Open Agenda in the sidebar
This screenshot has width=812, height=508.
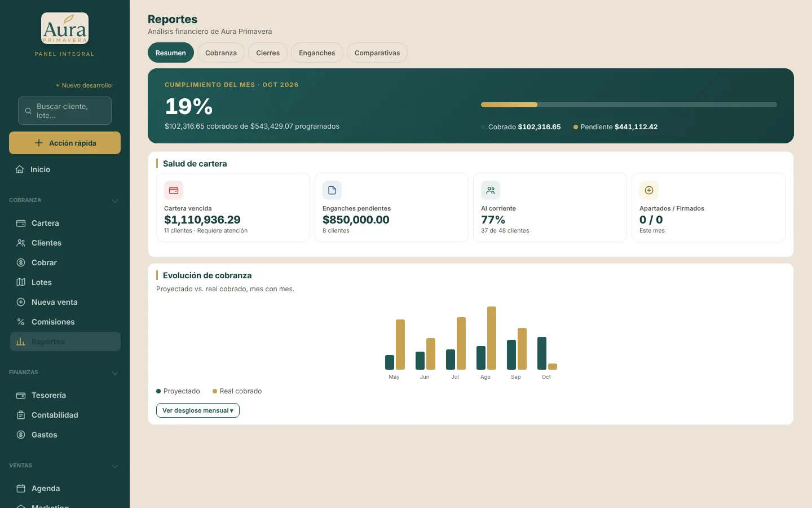pos(65,488)
